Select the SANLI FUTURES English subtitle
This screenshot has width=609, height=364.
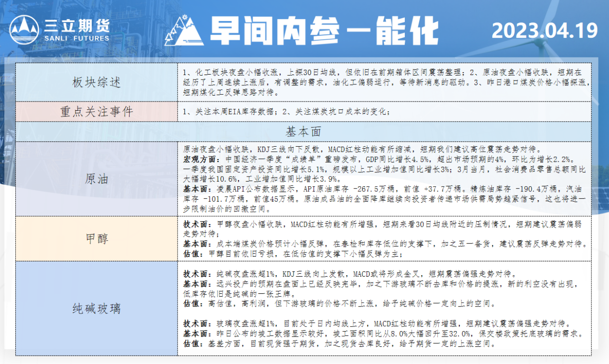[77, 38]
